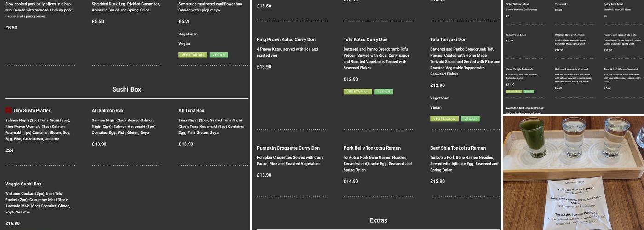
Task: Click Vegan badge under Tofu Teriyaki Don
Action: coord(471,119)
